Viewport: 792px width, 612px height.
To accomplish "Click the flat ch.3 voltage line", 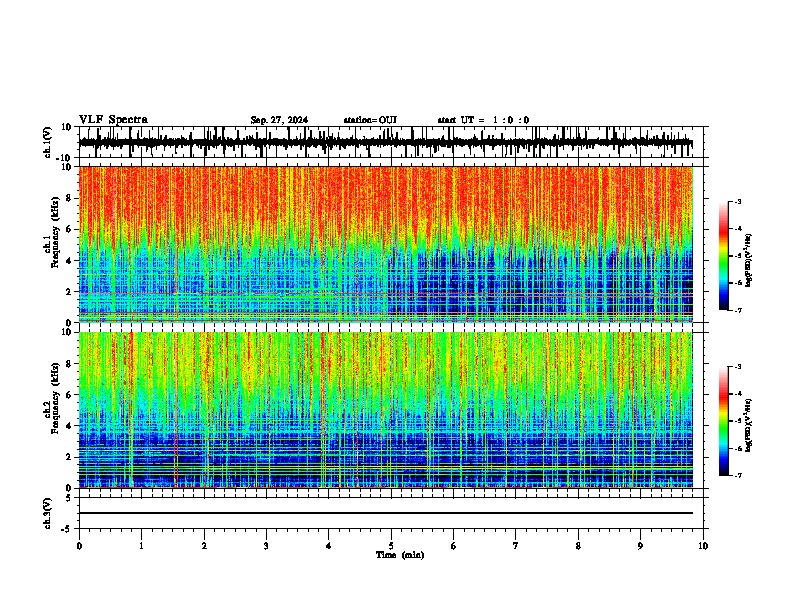I will tap(385, 513).
